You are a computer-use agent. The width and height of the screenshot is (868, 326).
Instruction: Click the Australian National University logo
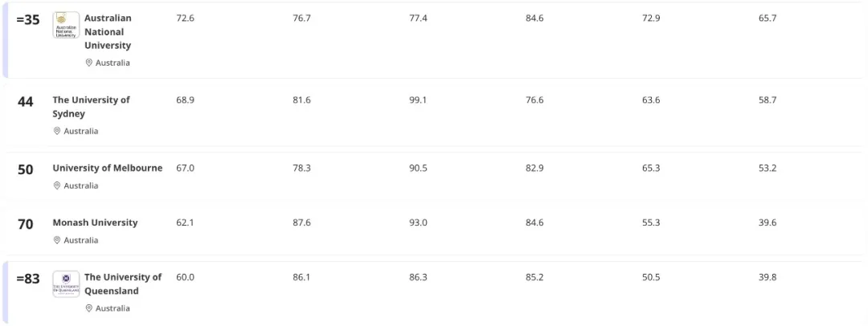66,25
